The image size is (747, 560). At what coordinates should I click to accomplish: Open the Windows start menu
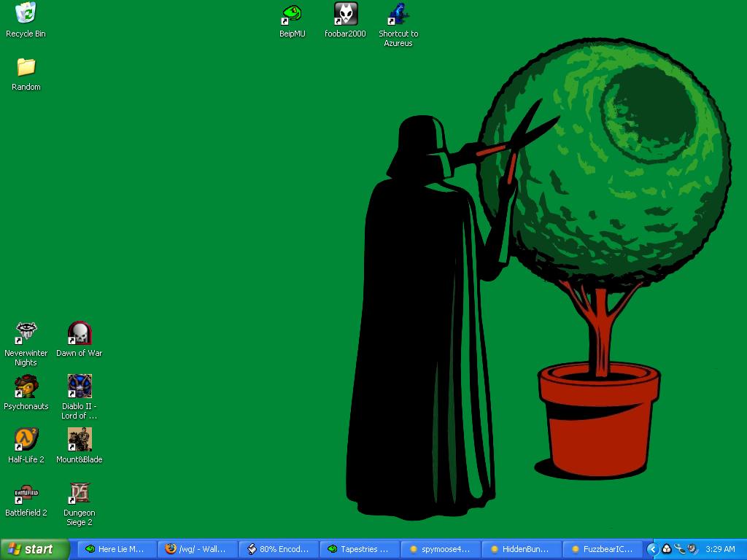coord(35,549)
